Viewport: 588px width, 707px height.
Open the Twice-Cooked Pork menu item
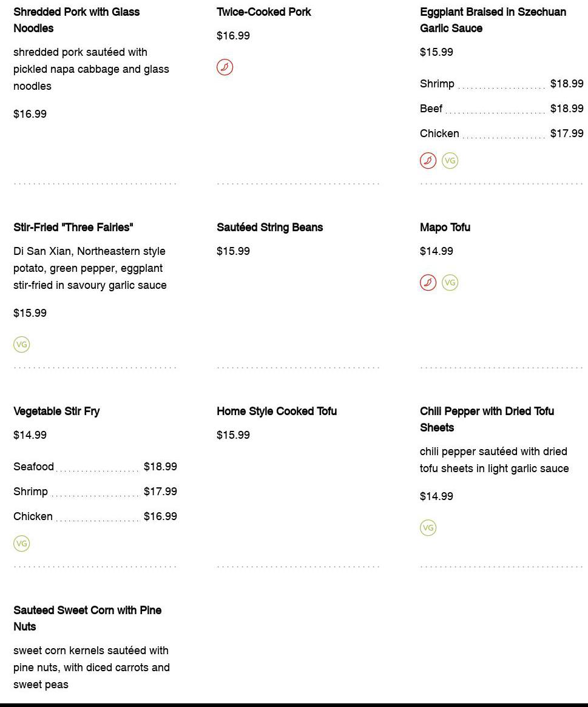click(263, 12)
